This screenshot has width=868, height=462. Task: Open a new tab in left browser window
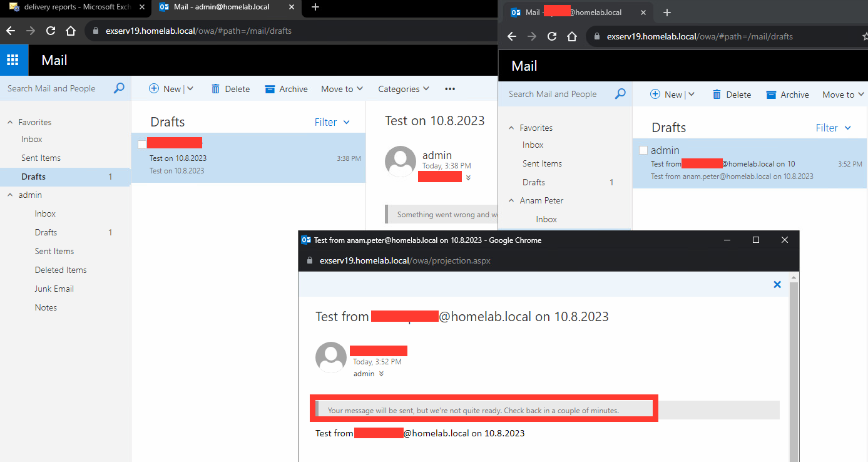click(315, 7)
